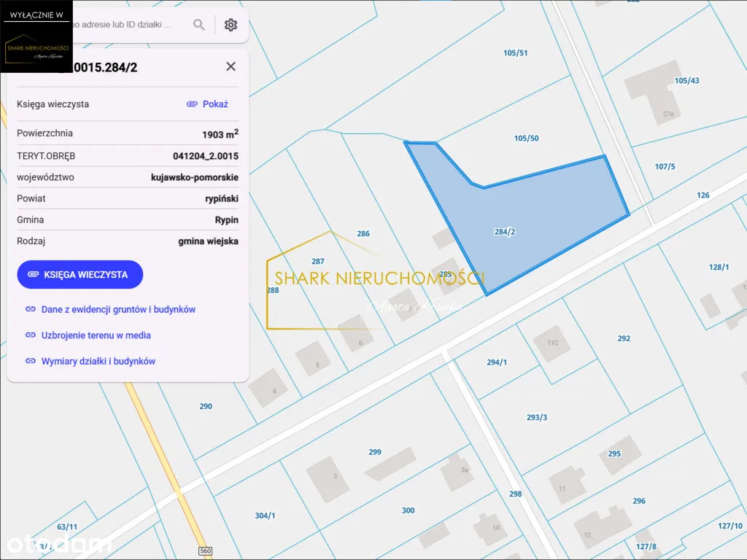This screenshot has width=747, height=560.
Task: Open Dane z ewidencji gruntów i budynków
Action: (x=118, y=309)
